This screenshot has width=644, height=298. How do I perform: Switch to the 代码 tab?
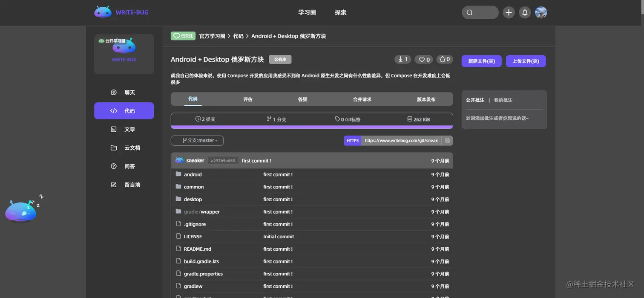coord(193,99)
